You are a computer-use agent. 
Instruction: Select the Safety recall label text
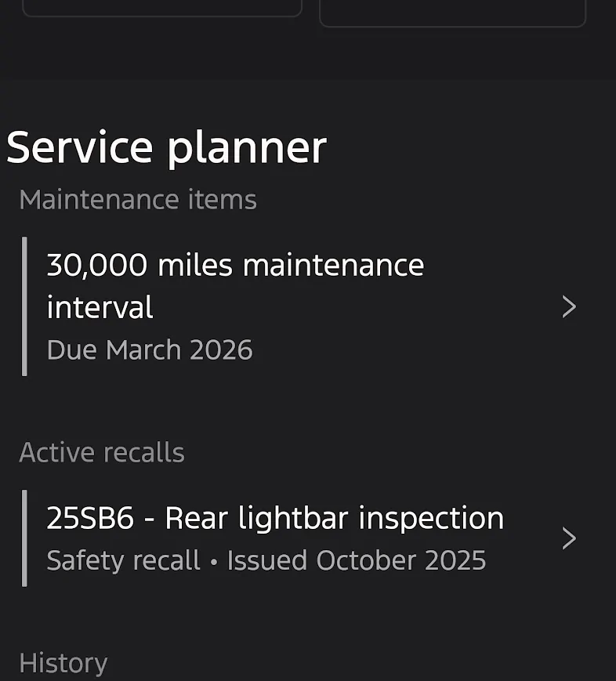(123, 561)
